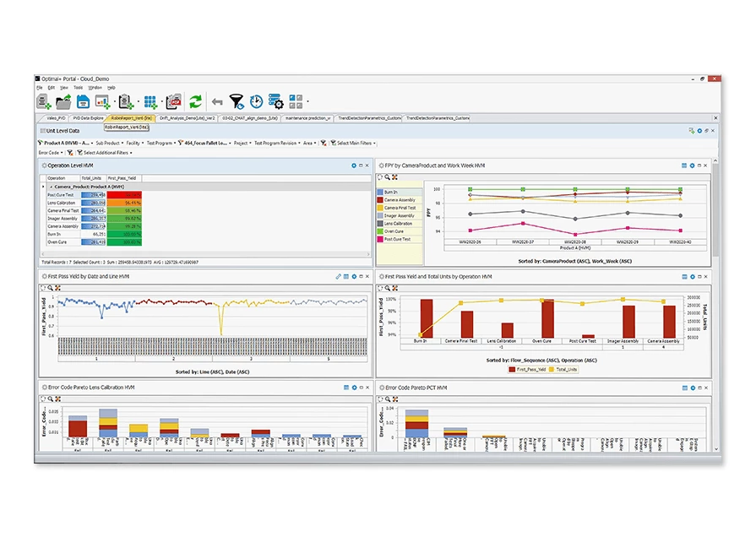This screenshot has width=756, height=537.
Task: Open settings gear of Operation Level HVM panel
Action: [x=353, y=165]
